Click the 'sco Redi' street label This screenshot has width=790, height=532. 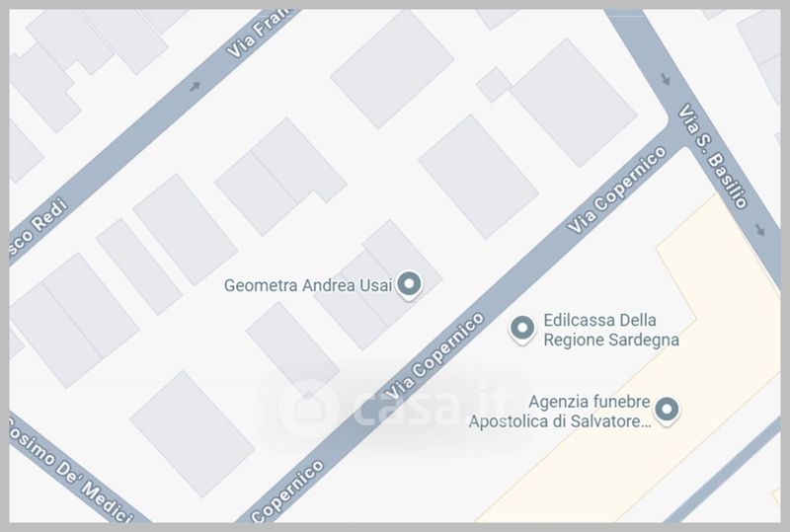(39, 228)
